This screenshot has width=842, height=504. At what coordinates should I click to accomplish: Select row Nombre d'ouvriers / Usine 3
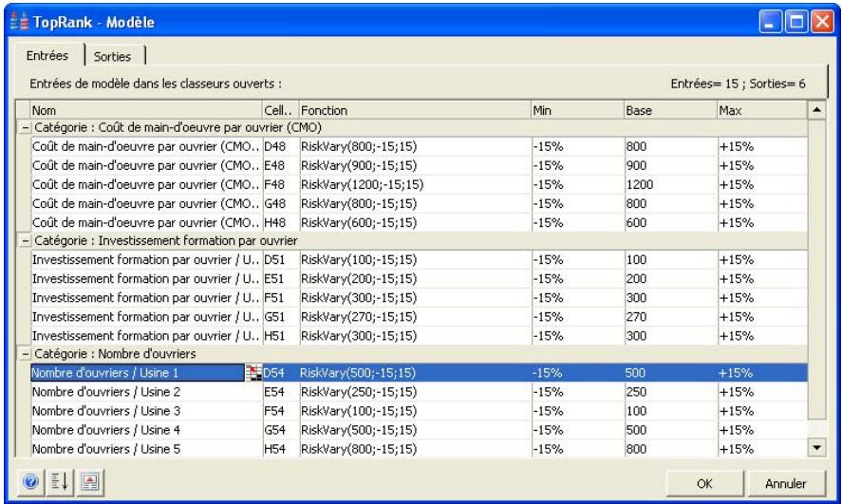click(419, 411)
